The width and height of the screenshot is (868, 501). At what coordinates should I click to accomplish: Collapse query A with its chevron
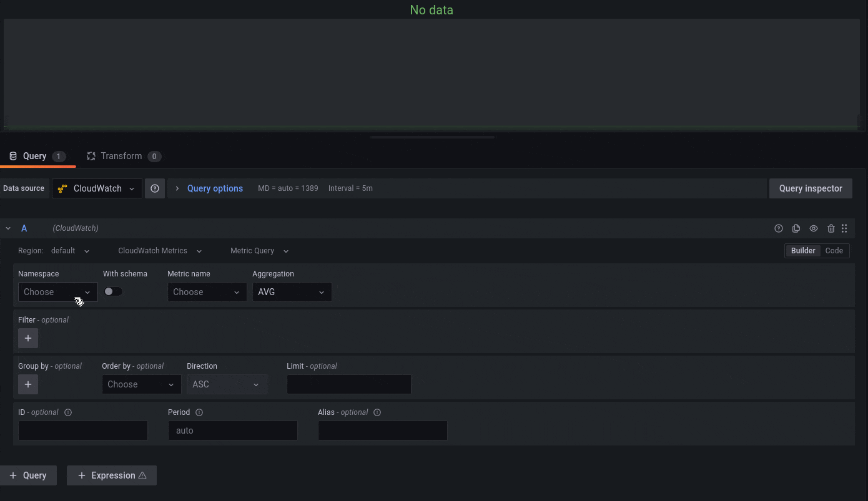coord(7,228)
